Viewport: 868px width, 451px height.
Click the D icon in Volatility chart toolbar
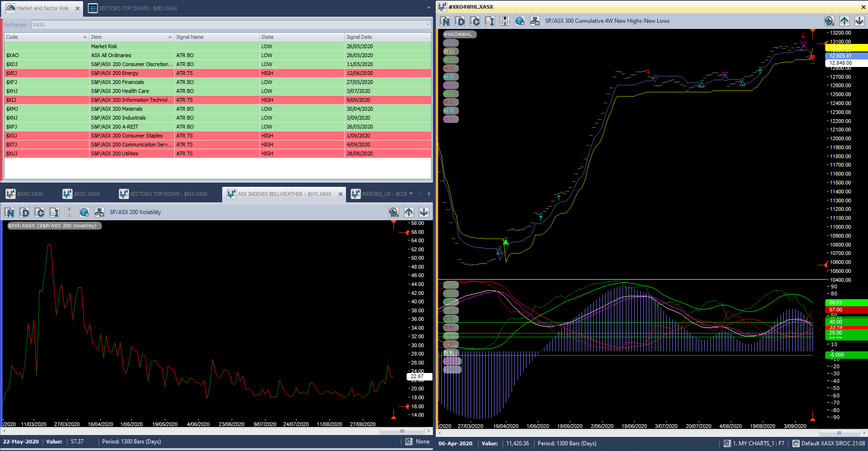tap(24, 212)
